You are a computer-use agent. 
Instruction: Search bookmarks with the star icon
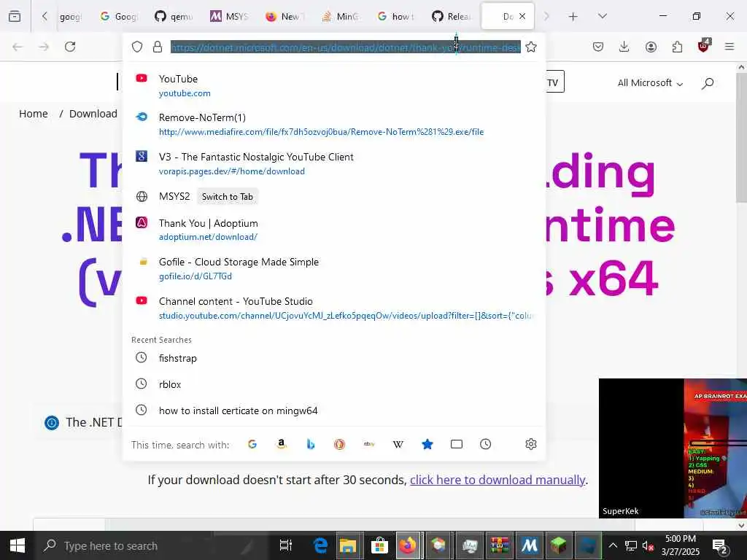click(x=427, y=444)
